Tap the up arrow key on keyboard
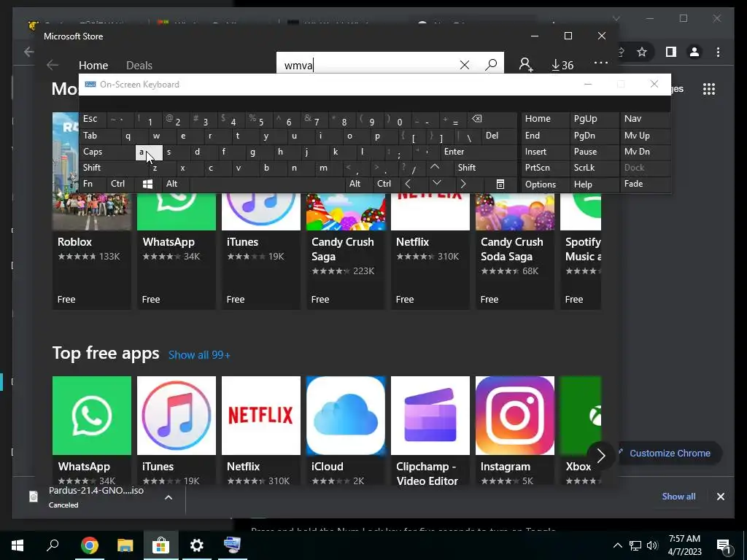The height and width of the screenshot is (560, 747). coord(435,167)
